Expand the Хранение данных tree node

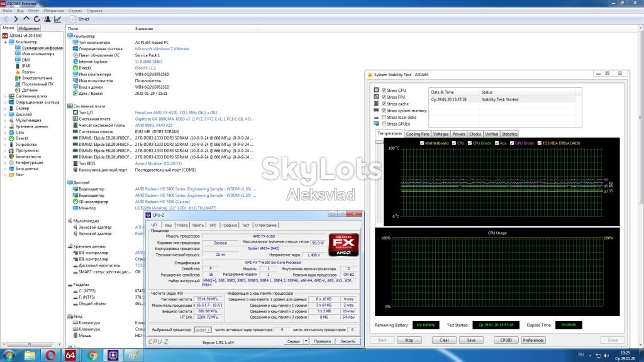click(x=6, y=126)
